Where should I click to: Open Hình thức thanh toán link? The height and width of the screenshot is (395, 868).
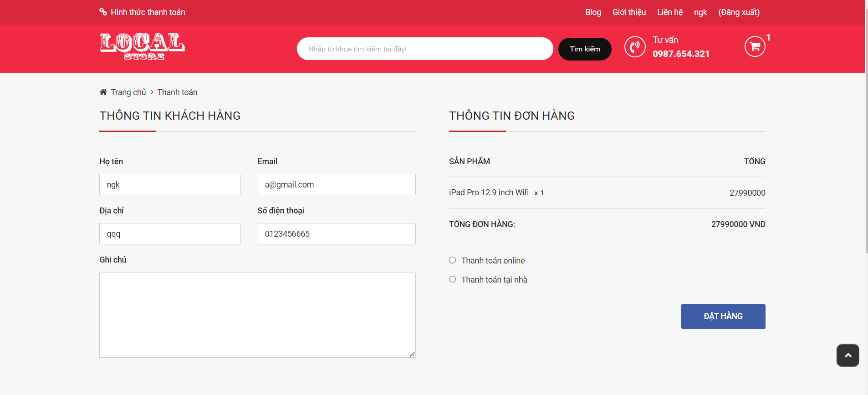pos(148,12)
